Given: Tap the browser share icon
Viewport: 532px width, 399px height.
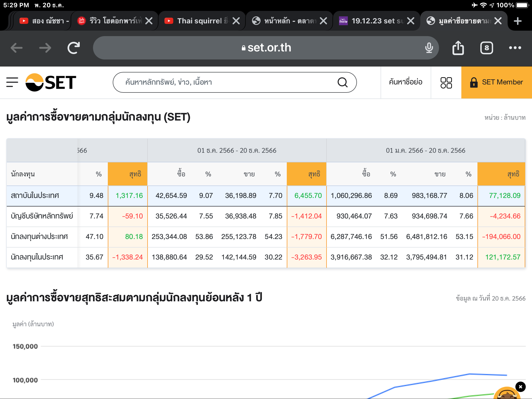Looking at the screenshot, I should 458,48.
